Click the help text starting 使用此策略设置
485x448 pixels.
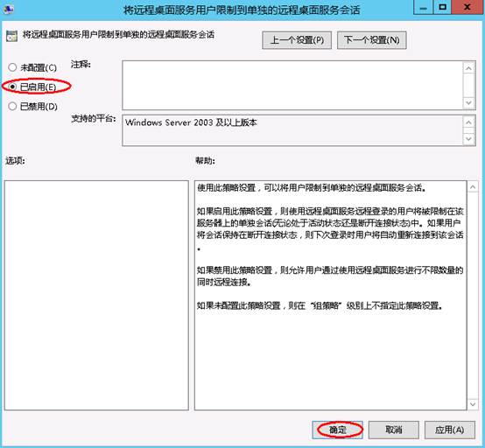click(x=312, y=187)
